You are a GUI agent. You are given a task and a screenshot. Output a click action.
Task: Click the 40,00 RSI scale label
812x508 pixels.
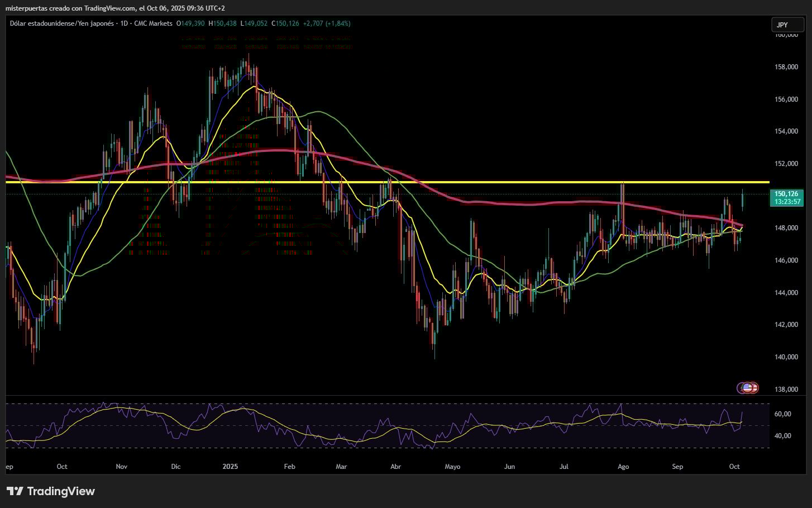pos(783,436)
